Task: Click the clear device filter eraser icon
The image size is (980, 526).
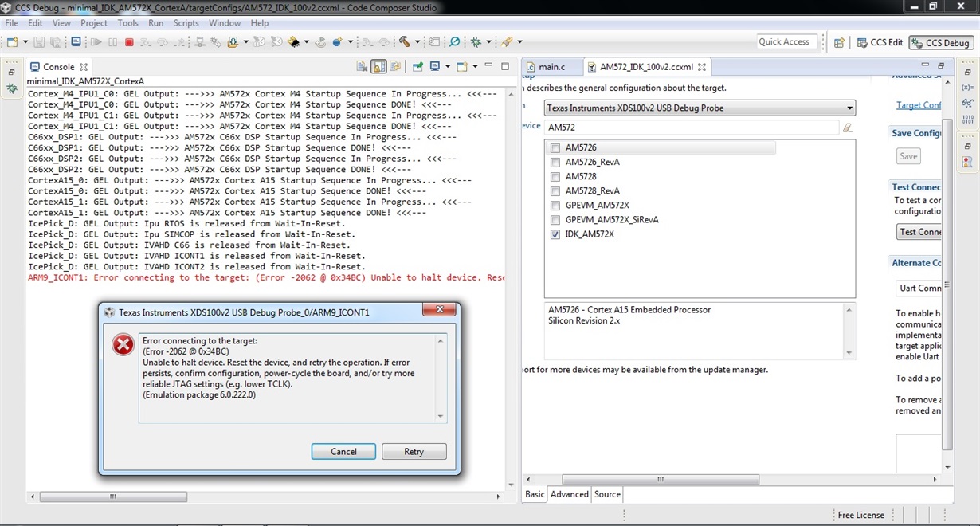Action: coord(848,128)
